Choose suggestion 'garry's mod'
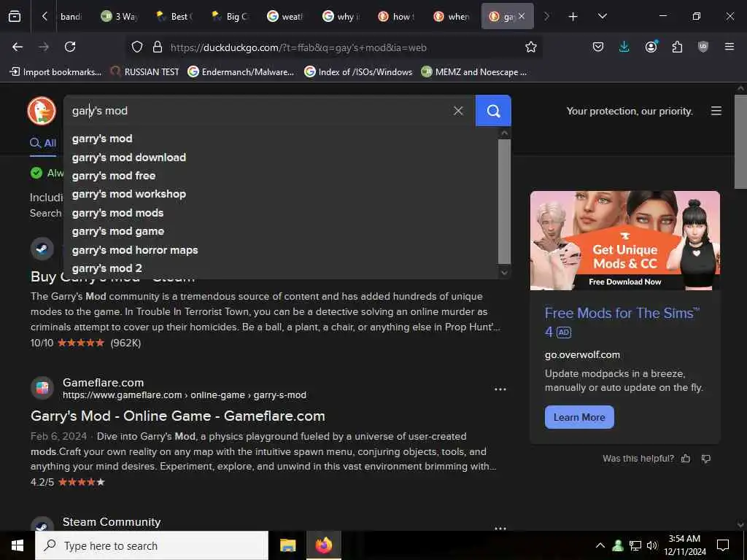The image size is (747, 560). point(281,139)
